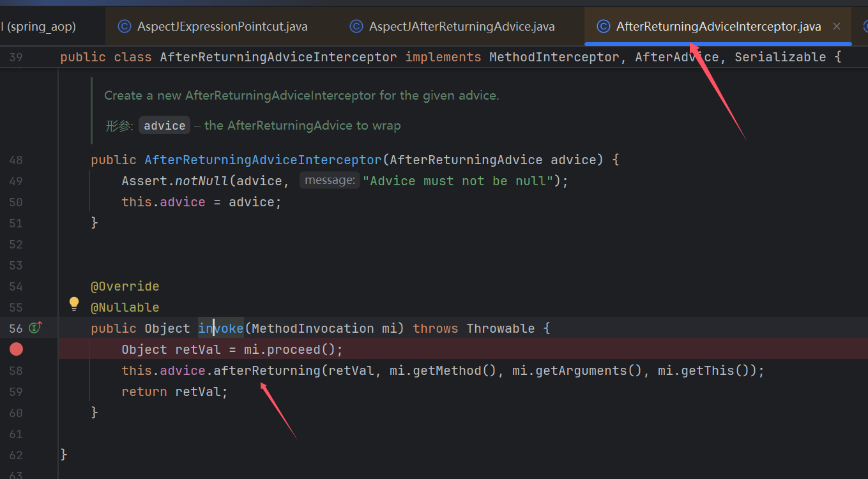Click the implements-method gutter icon on line 56
This screenshot has width=868, height=479.
point(36,328)
